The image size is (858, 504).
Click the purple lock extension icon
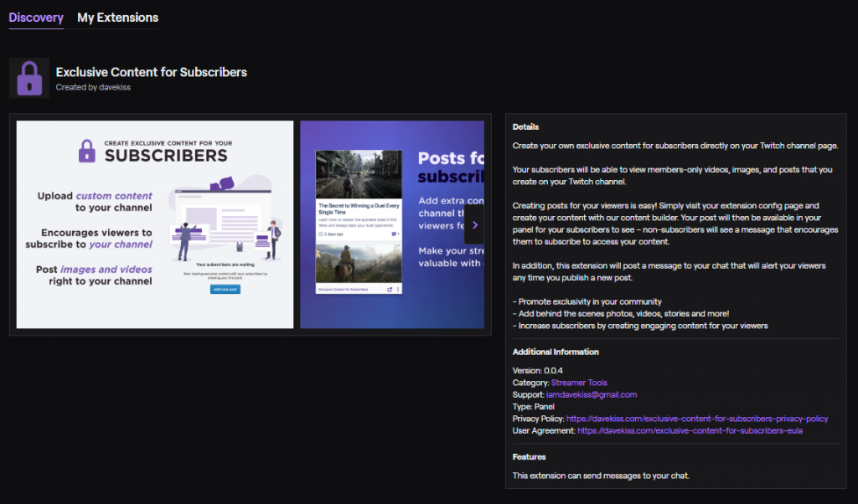coord(29,78)
